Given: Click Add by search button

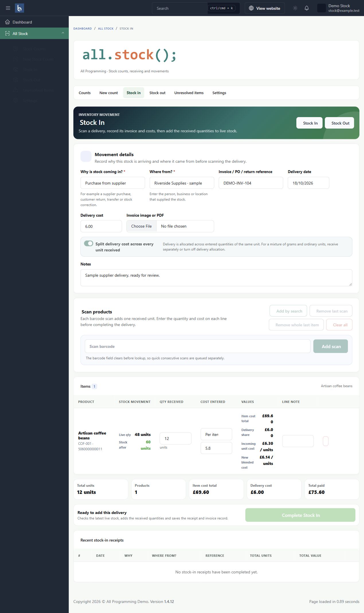Looking at the screenshot, I should [289, 311].
